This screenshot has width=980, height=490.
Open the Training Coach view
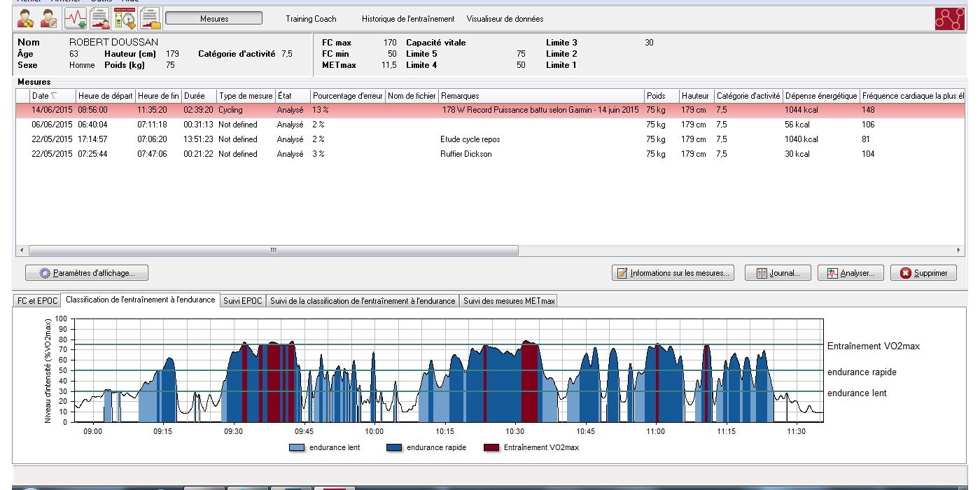coord(311,19)
